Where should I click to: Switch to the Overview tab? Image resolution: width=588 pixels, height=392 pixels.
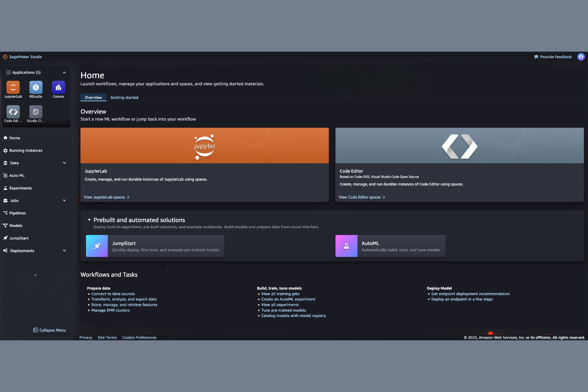93,97
